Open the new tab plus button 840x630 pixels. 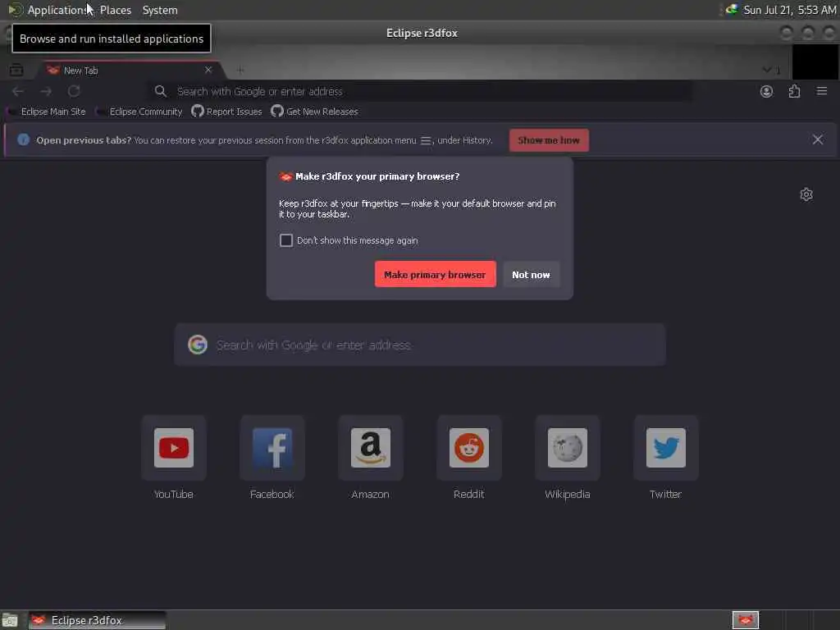(240, 71)
